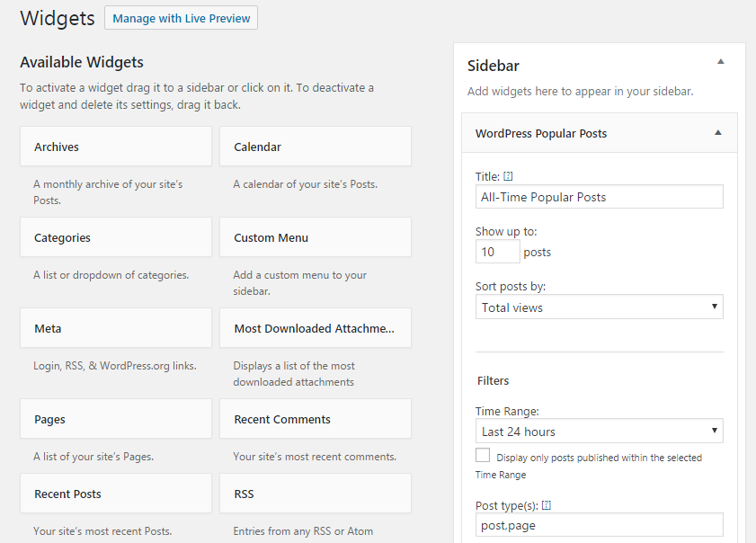
Task: Open the Sort posts by dropdown
Action: click(600, 307)
